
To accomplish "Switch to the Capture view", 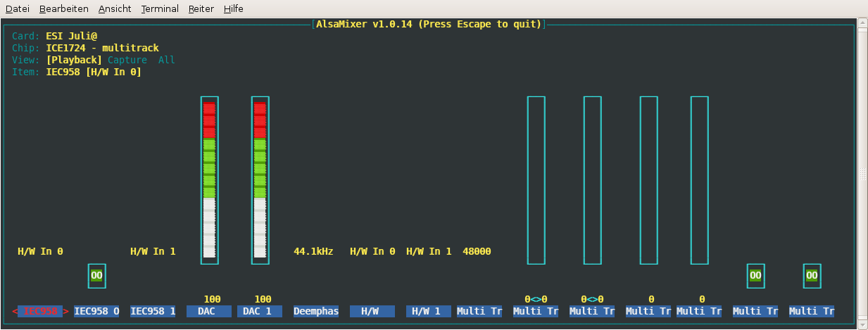I will point(127,60).
